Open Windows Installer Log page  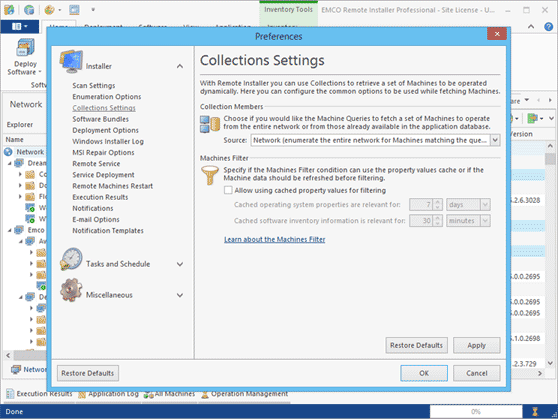pyautogui.click(x=108, y=141)
